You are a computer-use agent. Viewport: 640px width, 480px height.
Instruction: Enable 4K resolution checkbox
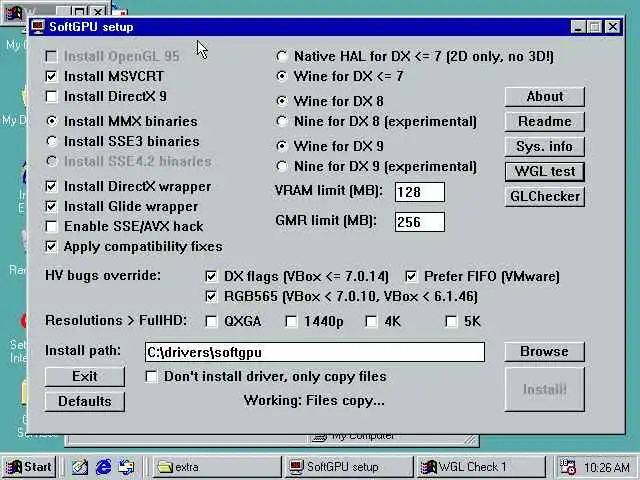click(x=371, y=321)
